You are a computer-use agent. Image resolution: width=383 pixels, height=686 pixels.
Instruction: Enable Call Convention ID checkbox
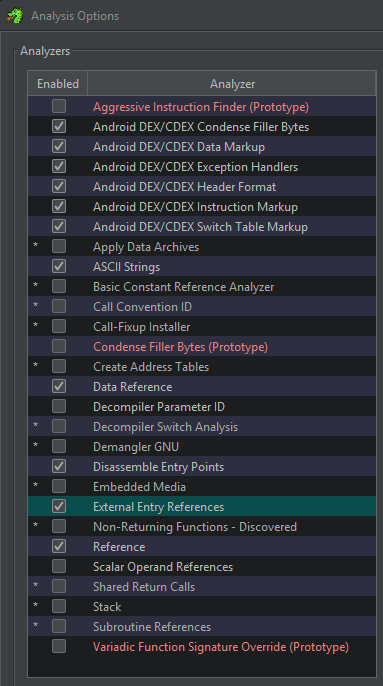pyautogui.click(x=59, y=306)
